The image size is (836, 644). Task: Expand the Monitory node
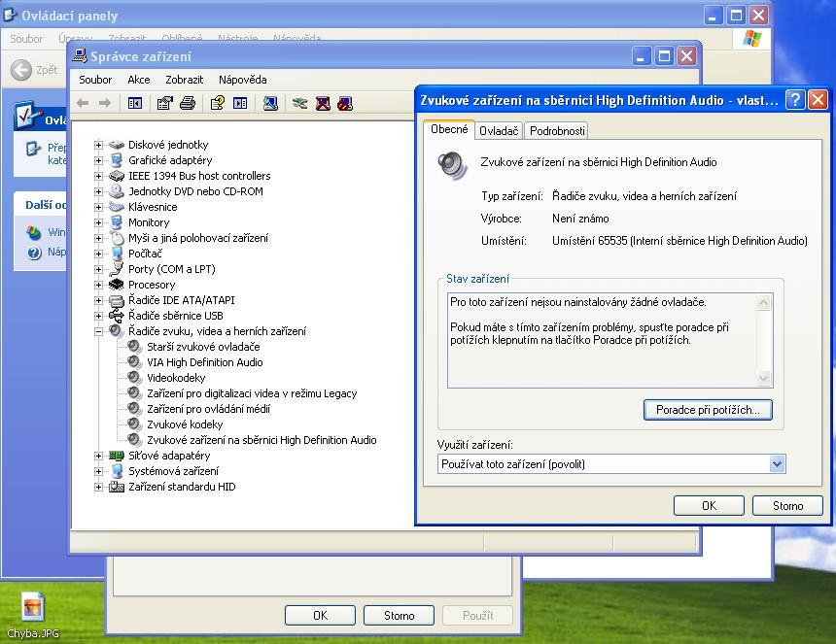(98, 222)
